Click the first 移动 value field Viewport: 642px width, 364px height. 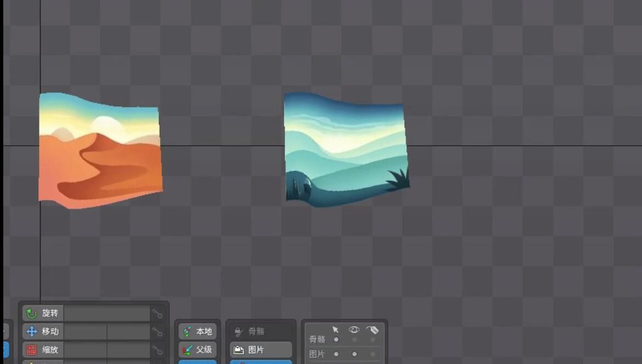[x=85, y=332]
